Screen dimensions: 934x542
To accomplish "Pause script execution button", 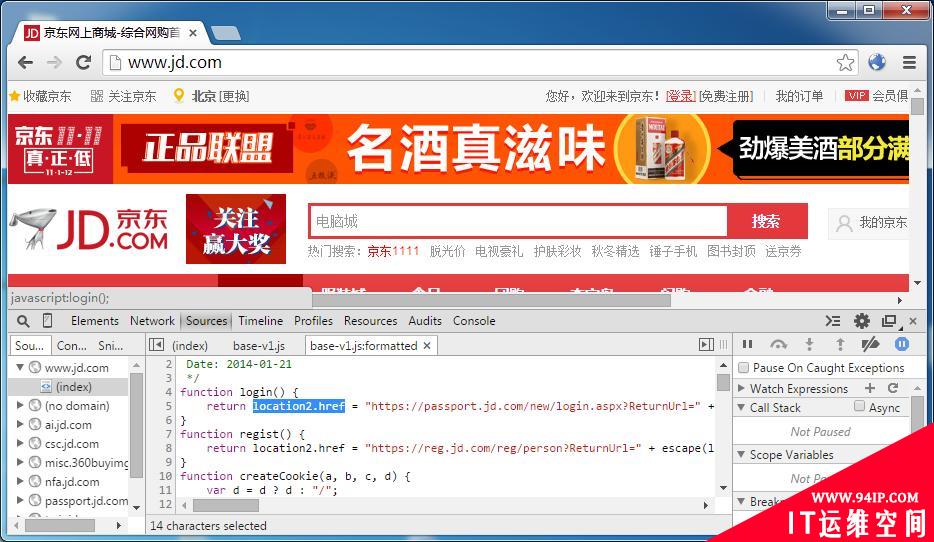I will pos(747,344).
